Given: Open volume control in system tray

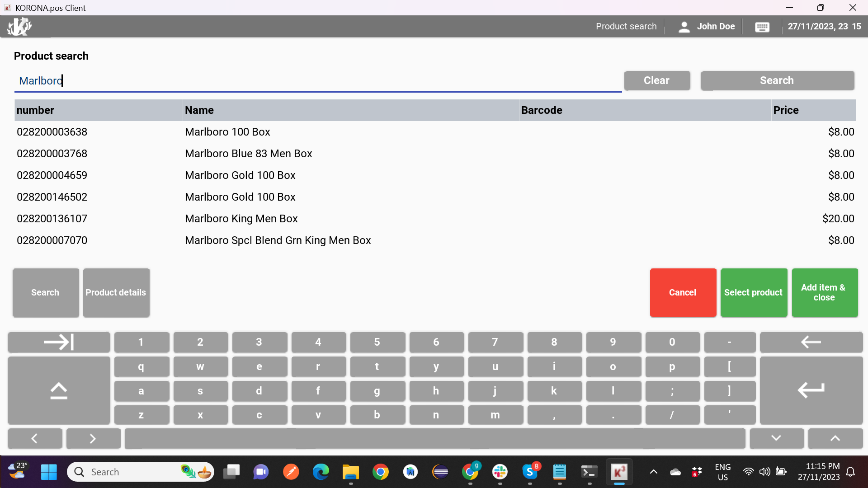Looking at the screenshot, I should click(x=765, y=472).
